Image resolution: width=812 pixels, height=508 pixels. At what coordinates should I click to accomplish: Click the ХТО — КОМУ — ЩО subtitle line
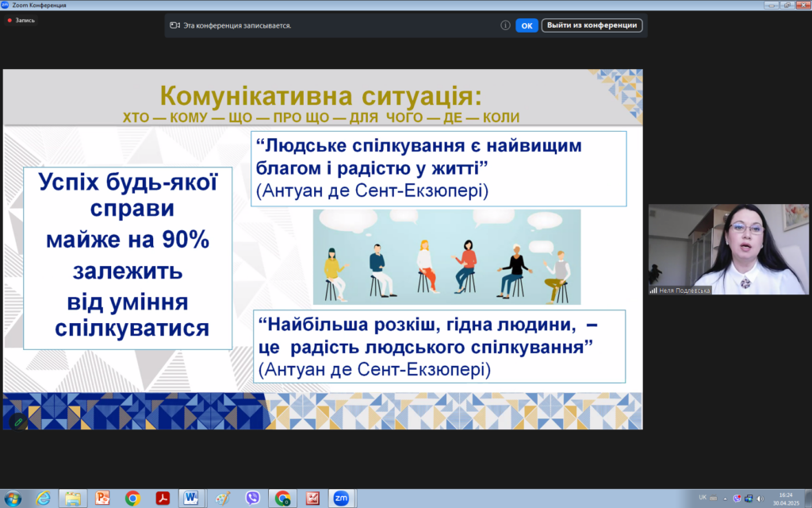coord(320,117)
